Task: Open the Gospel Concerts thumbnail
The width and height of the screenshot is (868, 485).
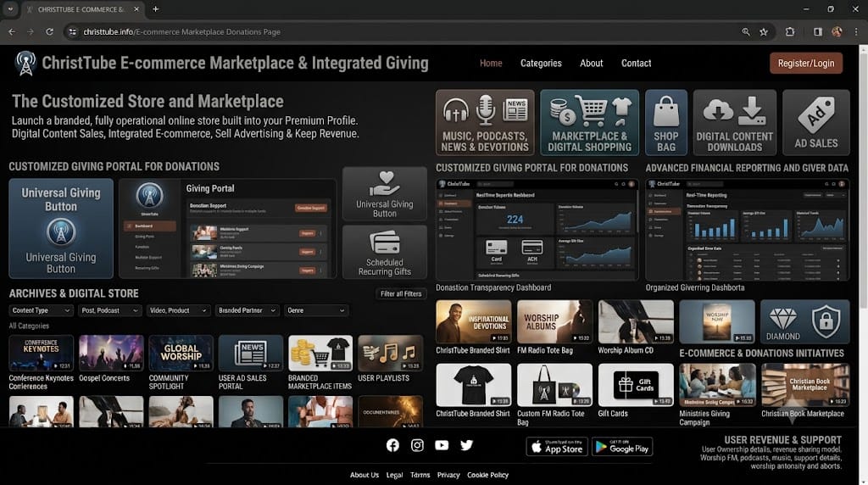Action: (x=111, y=353)
